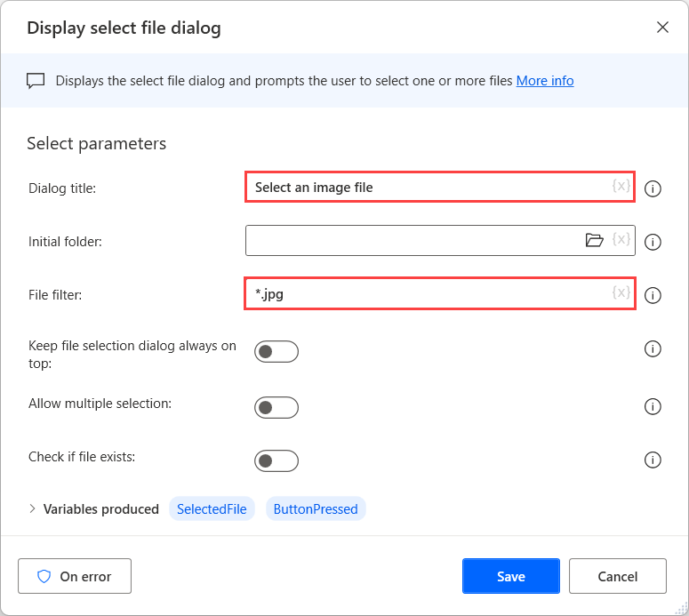Click the folder browse icon in Initial folder
Image resolution: width=689 pixels, height=616 pixels.
594,240
